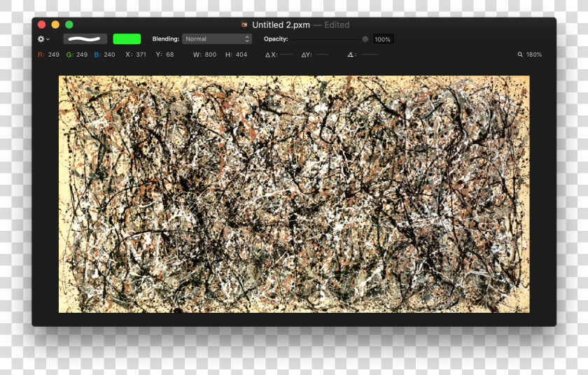Minimize window with yellow button
This screenshot has height=375, width=588.
pos(55,24)
